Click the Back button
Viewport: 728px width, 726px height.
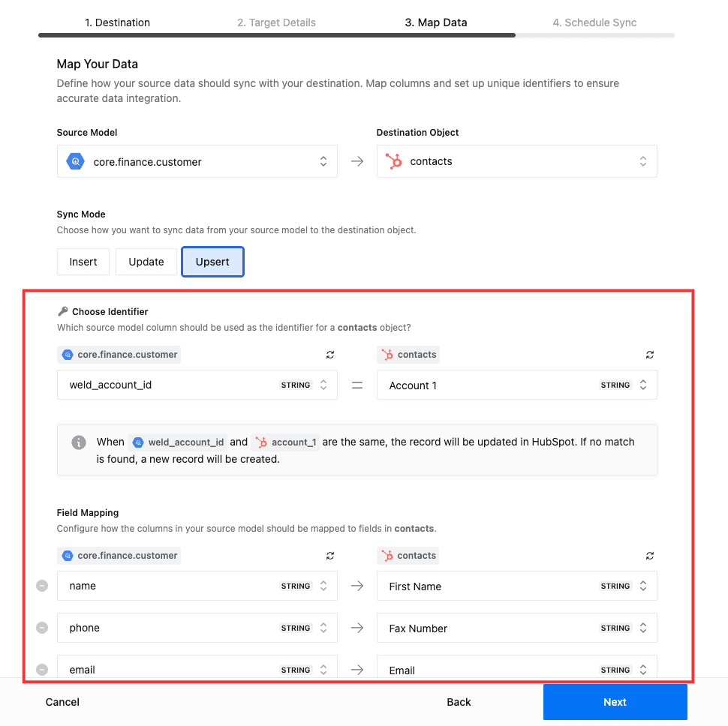[459, 702]
